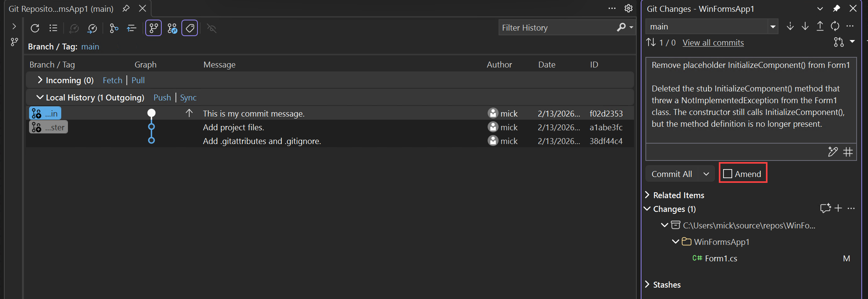Click the sync icon in Git Changes header

coord(835,26)
